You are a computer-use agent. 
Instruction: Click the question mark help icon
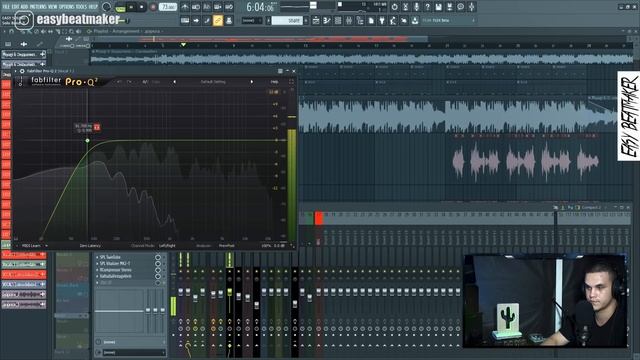(427, 7)
